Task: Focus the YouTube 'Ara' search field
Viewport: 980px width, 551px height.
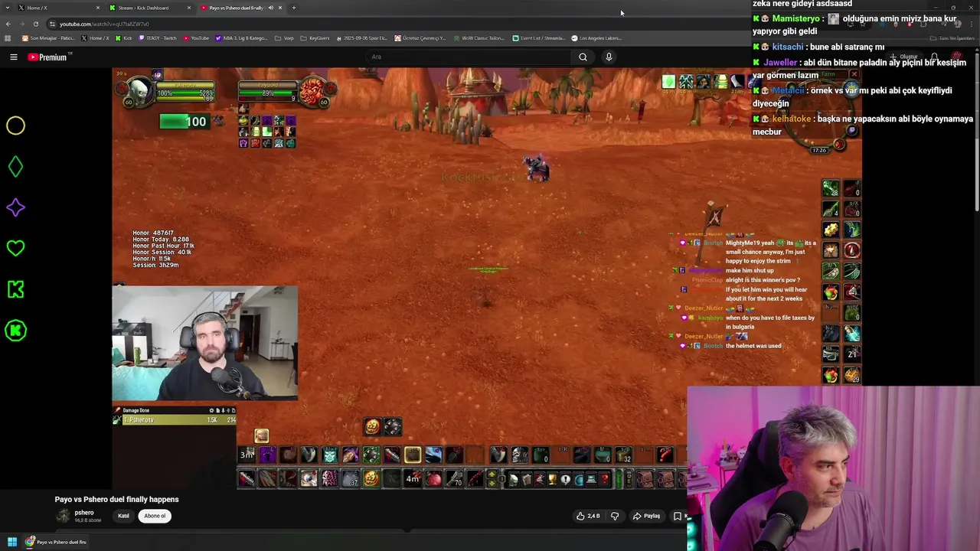Action: click(x=467, y=57)
